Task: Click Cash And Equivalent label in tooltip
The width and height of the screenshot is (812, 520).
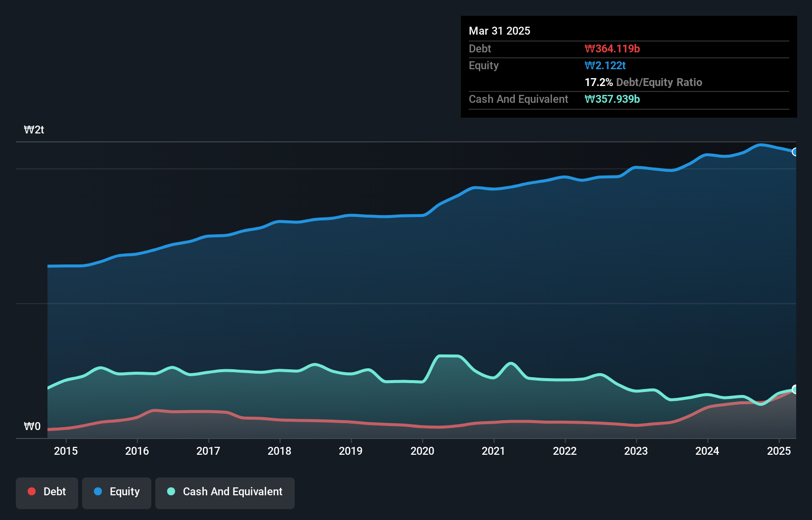Action: point(518,99)
